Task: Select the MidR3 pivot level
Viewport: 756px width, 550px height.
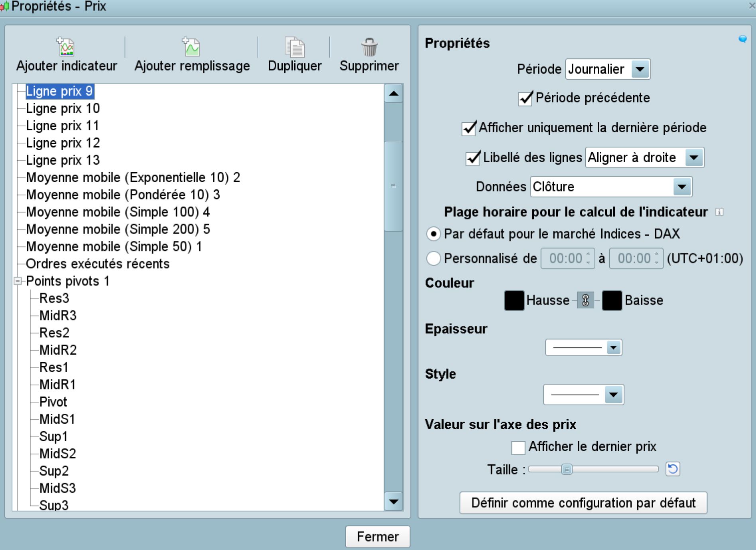Action: [x=58, y=316]
